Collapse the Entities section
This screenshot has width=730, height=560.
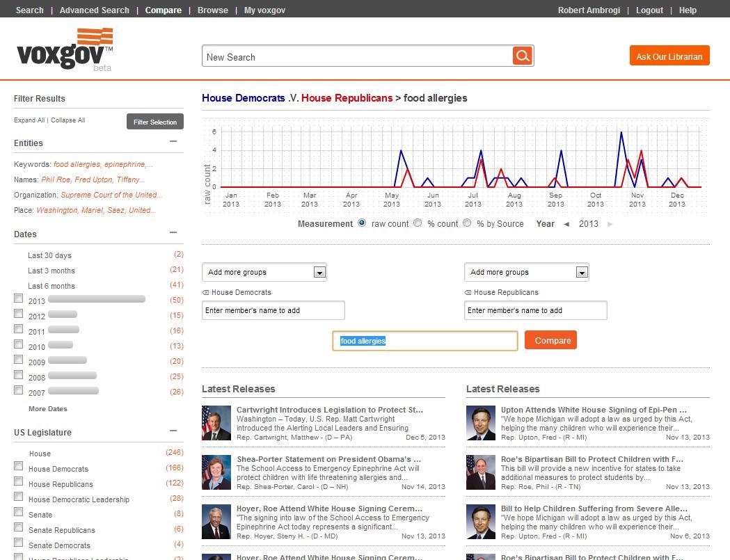pyautogui.click(x=173, y=141)
